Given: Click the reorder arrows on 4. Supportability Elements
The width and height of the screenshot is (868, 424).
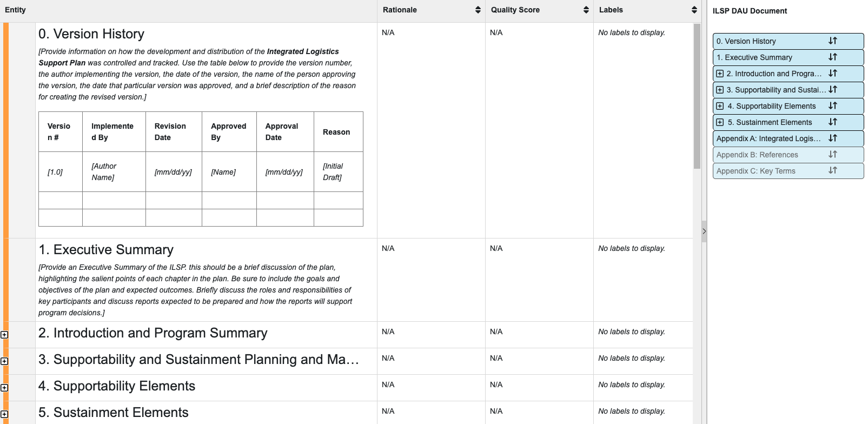Looking at the screenshot, I should (x=832, y=106).
